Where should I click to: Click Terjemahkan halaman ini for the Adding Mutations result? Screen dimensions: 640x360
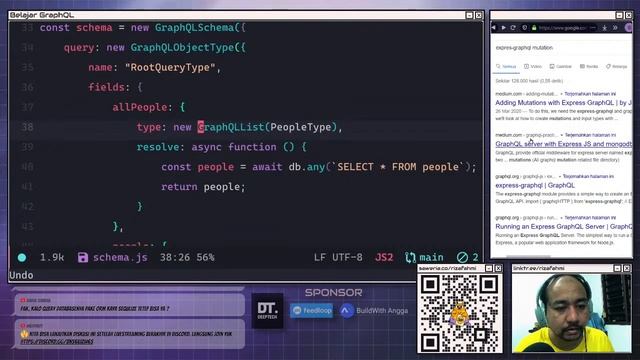[x=590, y=94]
